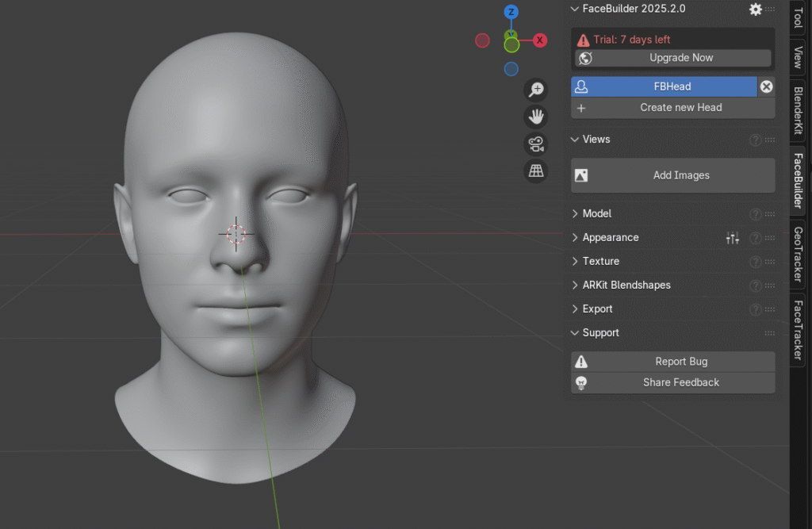Click the blue Z axis on gizmo
Viewport: 812px width, 529px height.
point(511,12)
